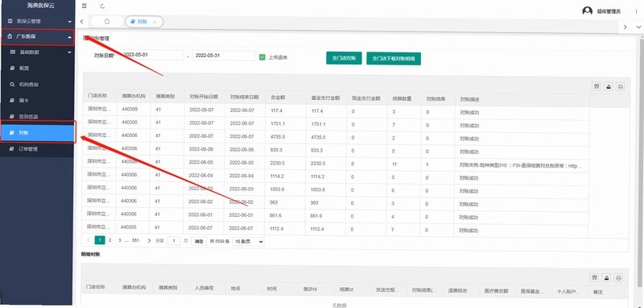This screenshot has height=308, width=644.
Task: Jump to last page 551
Action: coord(135,240)
